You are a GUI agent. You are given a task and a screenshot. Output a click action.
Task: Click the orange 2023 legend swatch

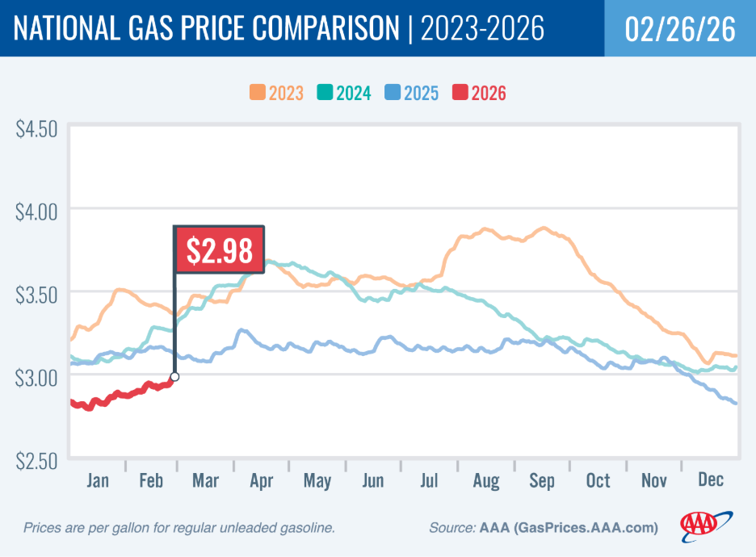pyautogui.click(x=256, y=93)
